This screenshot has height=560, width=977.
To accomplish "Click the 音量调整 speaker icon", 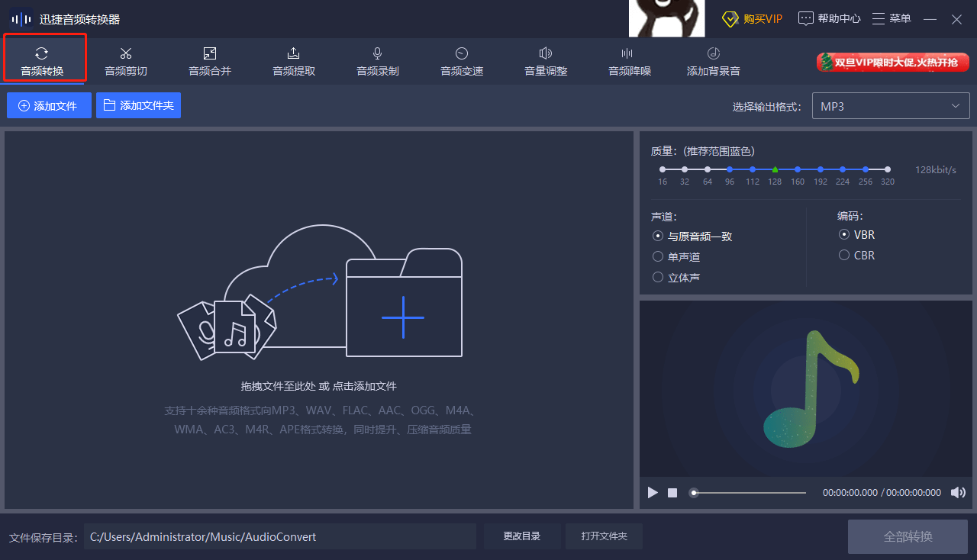I will point(545,53).
